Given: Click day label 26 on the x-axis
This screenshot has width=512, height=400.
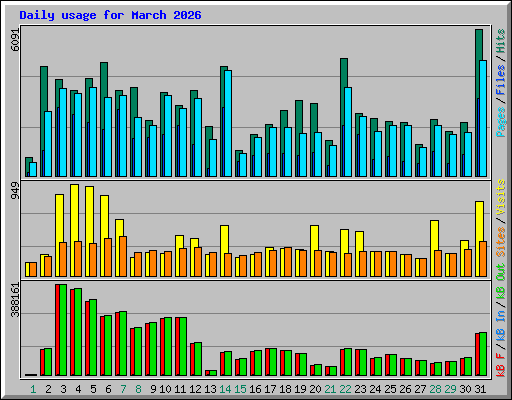Looking at the screenshot, I should (405, 389).
